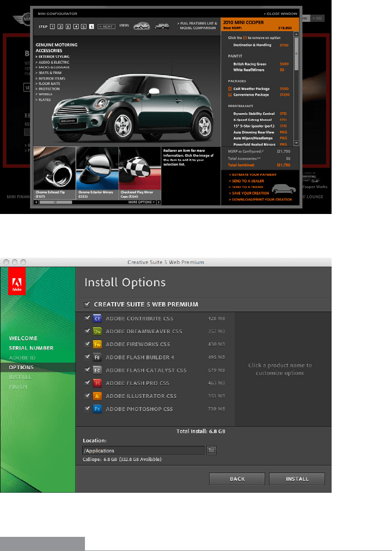Select the Welcome step in installer sidebar
The width and height of the screenshot is (392, 551).
(23, 339)
